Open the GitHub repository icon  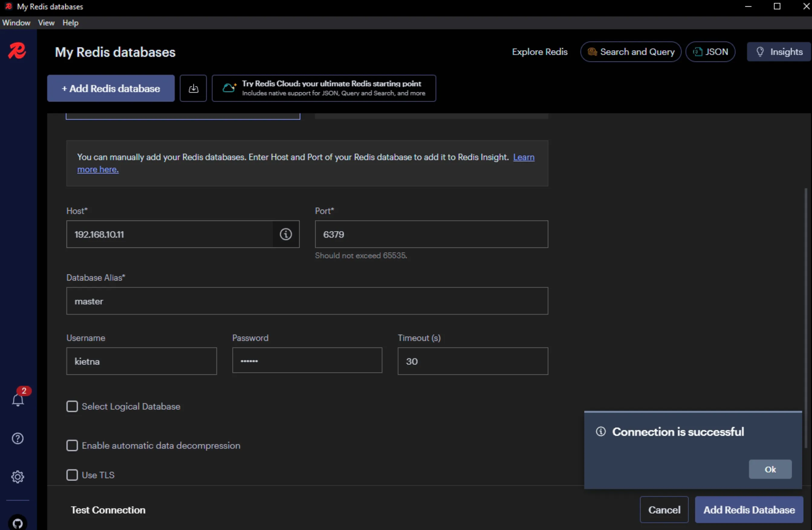tap(18, 522)
